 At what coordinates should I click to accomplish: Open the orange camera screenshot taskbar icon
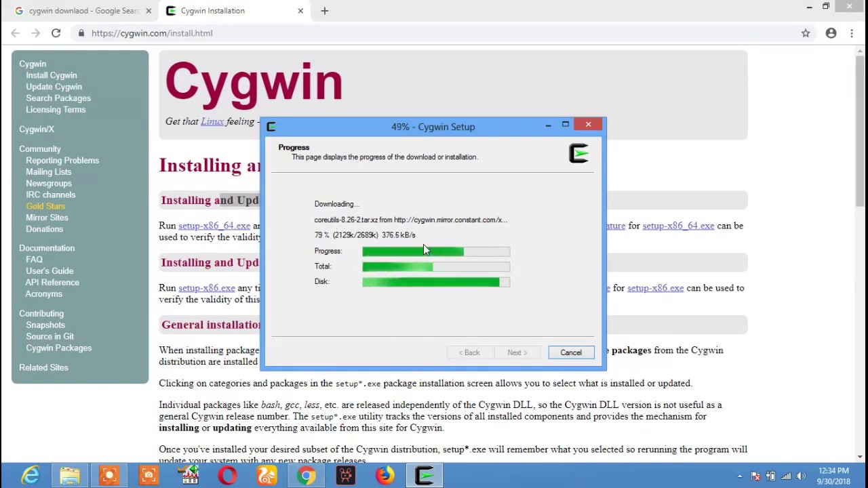point(149,475)
